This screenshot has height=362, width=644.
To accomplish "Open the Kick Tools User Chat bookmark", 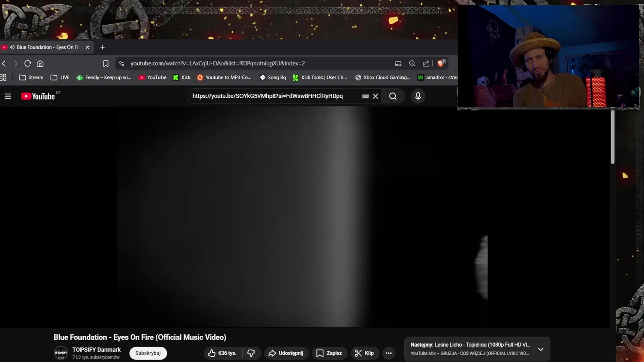I will click(x=320, y=77).
